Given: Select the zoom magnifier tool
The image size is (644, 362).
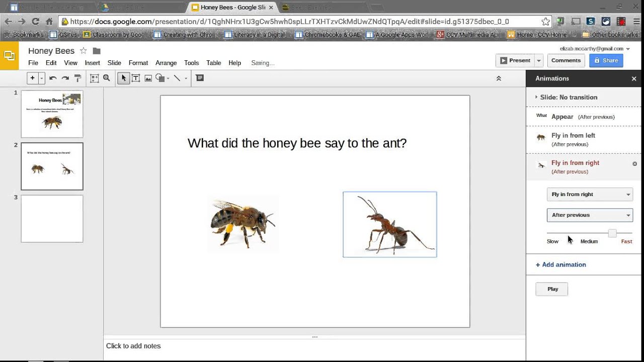Looking at the screenshot, I should [107, 78].
